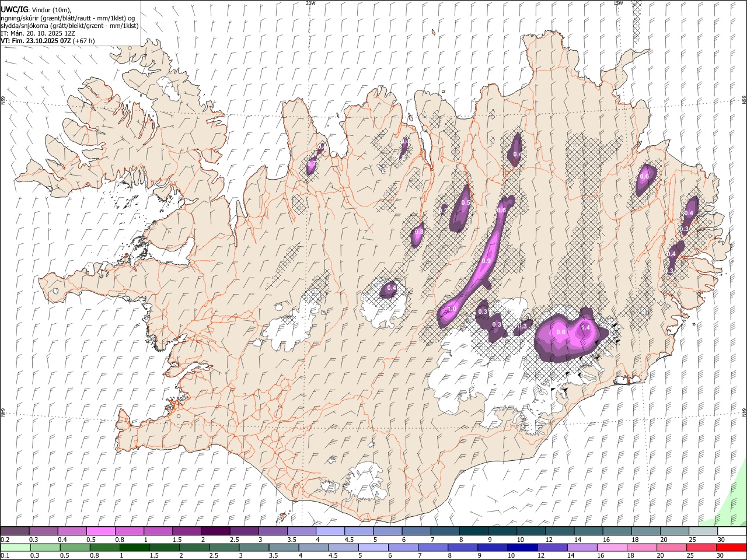Click the dark teal 8 swatch in the top legend row
Image resolution: width=747 pixels, height=560 pixels.
[474, 531]
